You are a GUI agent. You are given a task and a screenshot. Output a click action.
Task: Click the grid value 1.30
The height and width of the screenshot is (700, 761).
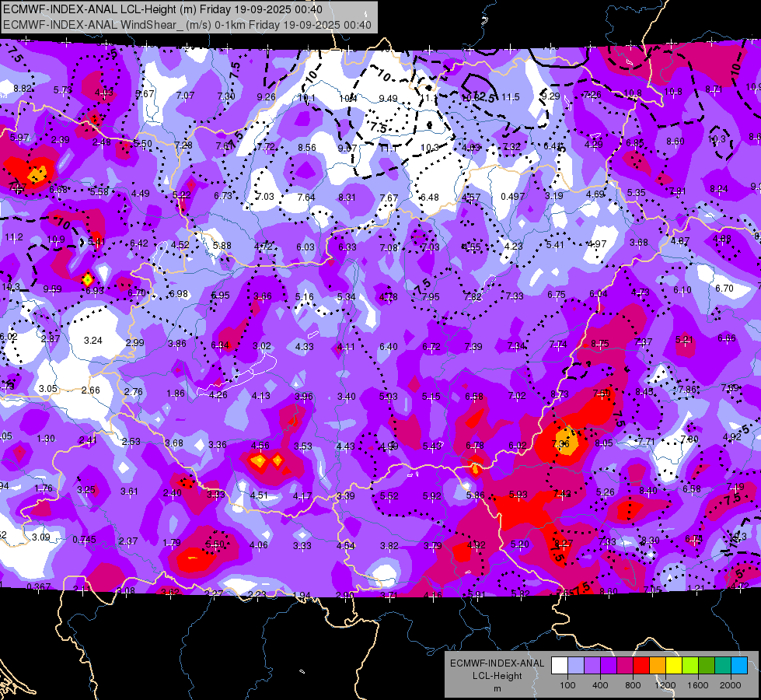pyautogui.click(x=46, y=438)
